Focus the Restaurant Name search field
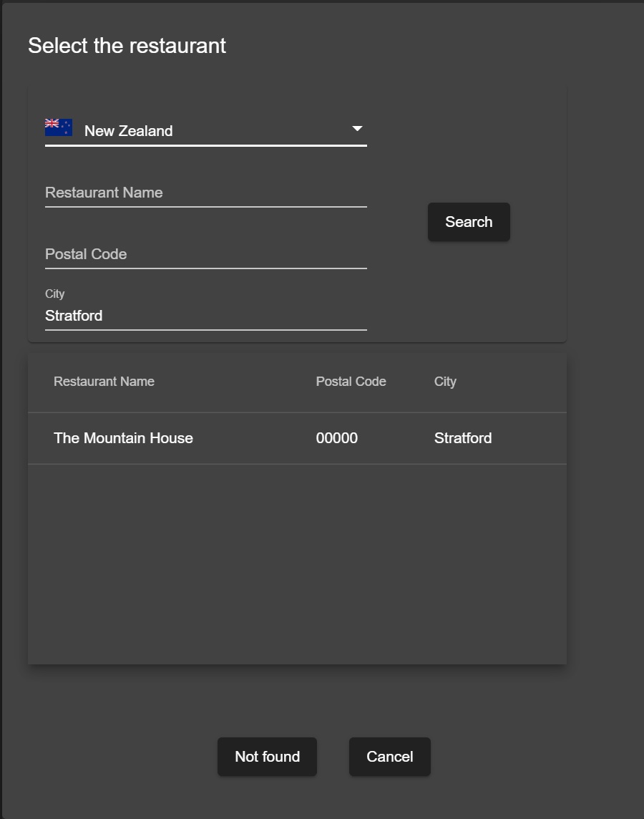 205,193
